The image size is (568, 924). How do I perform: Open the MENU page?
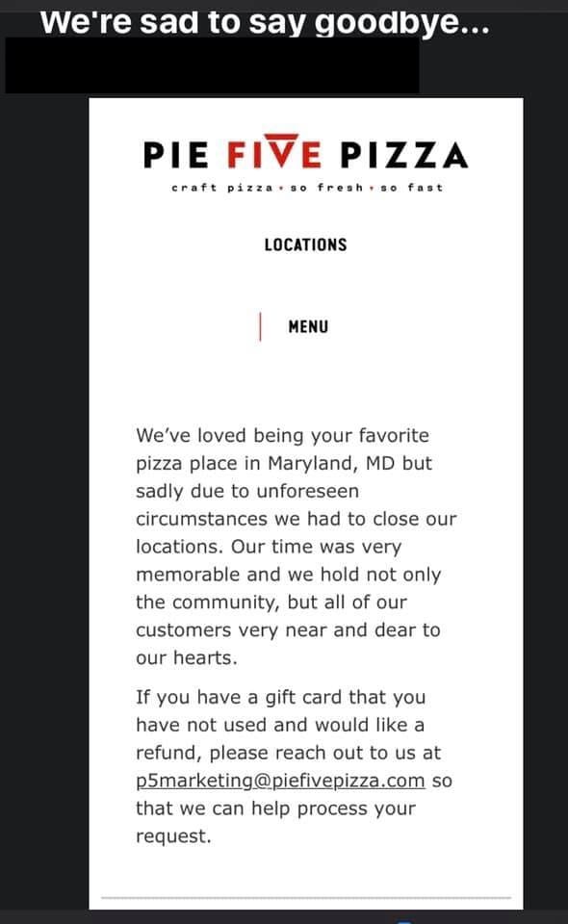(x=308, y=326)
